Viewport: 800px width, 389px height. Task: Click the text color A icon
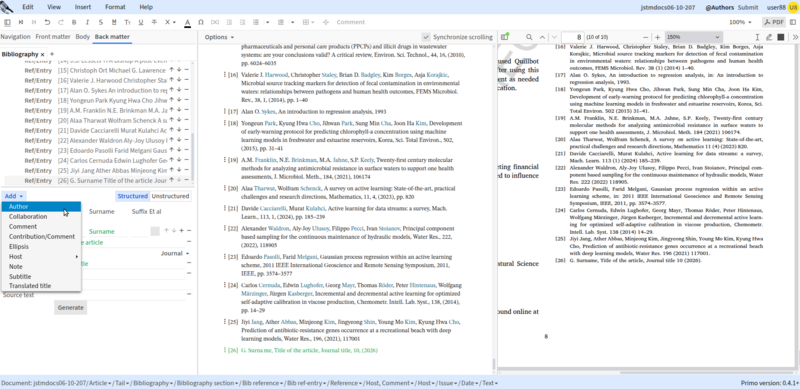click(187, 22)
